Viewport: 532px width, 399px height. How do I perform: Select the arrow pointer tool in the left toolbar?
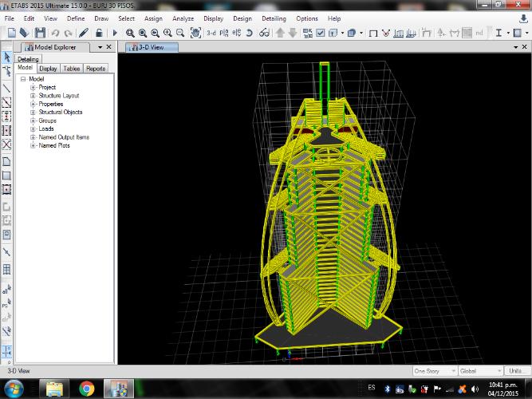7,57
